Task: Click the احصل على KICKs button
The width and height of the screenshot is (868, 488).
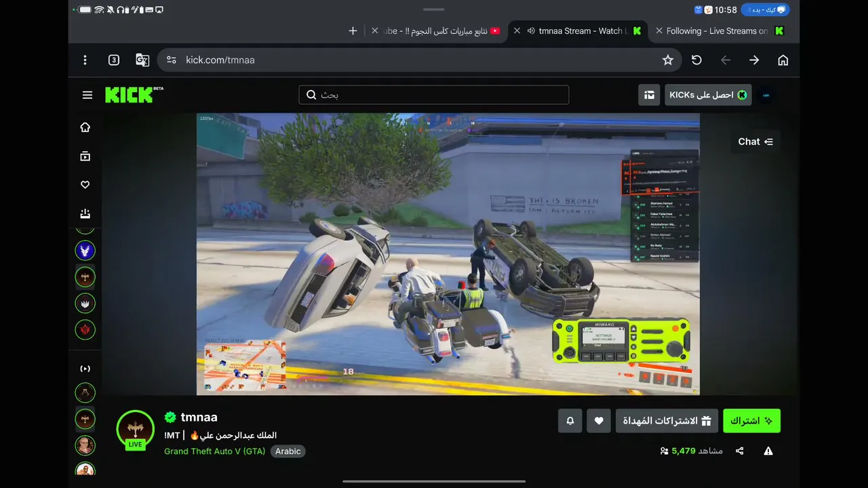Action: pos(708,95)
